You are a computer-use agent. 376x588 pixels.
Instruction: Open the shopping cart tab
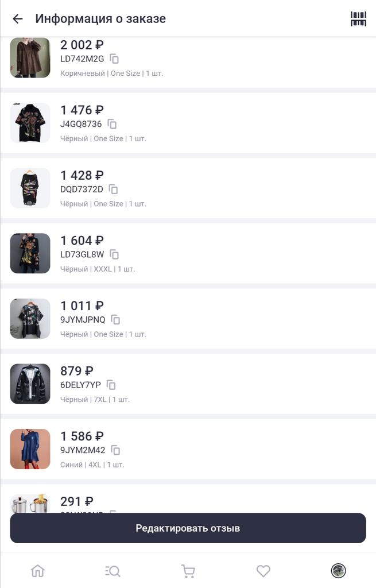point(188,571)
